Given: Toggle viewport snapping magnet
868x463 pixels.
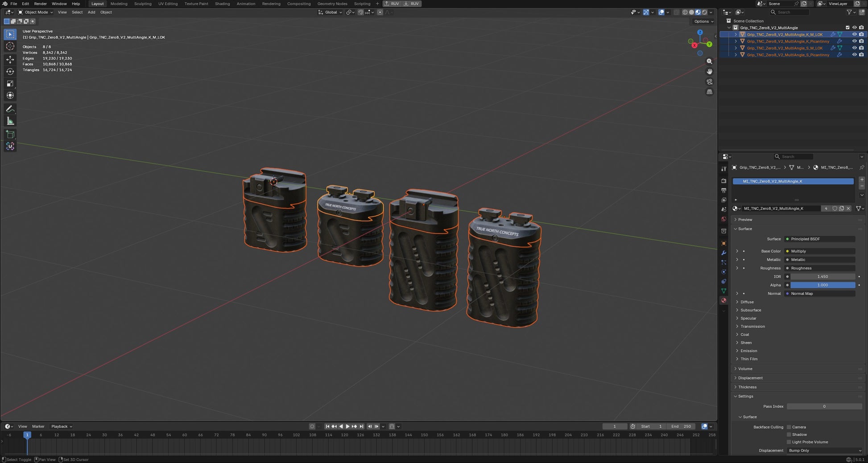Looking at the screenshot, I should (x=360, y=12).
